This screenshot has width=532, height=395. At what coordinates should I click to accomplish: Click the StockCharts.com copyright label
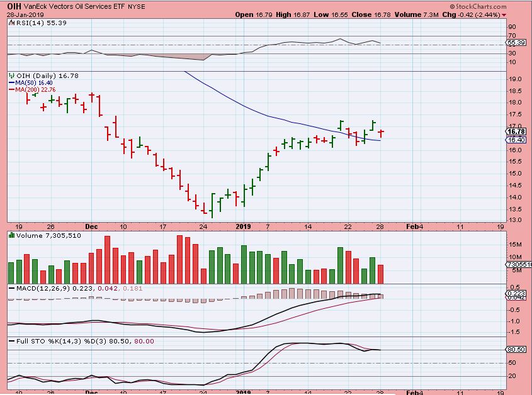point(478,6)
